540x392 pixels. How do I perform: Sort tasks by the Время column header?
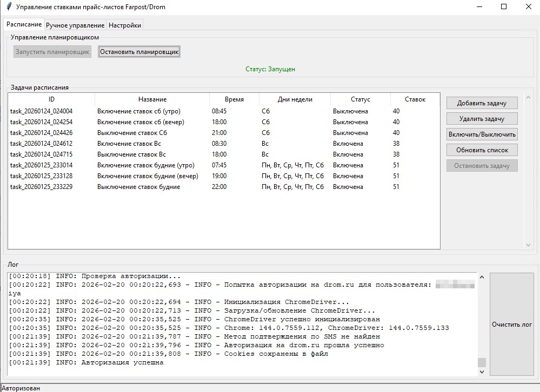point(234,99)
